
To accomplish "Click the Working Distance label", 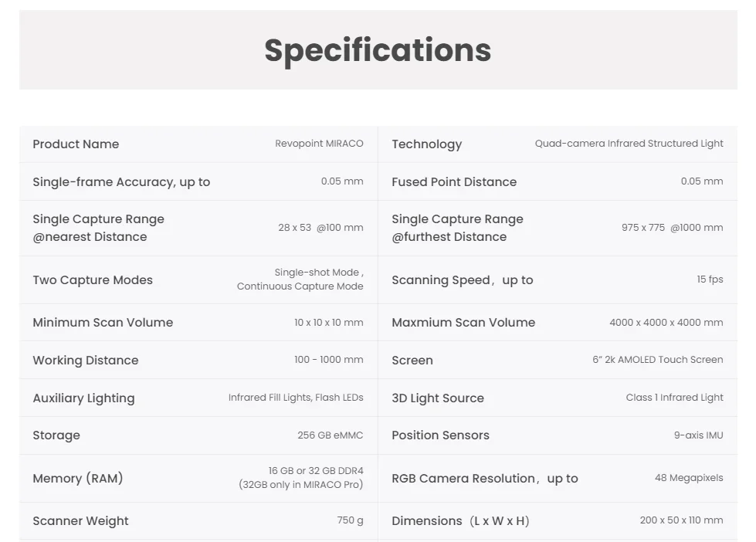I will (86, 361).
